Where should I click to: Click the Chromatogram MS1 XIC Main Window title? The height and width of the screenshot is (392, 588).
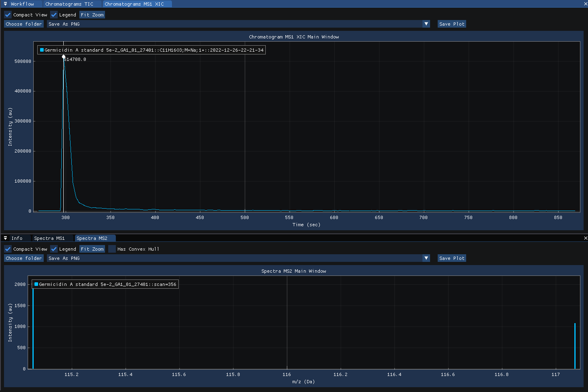point(294,37)
